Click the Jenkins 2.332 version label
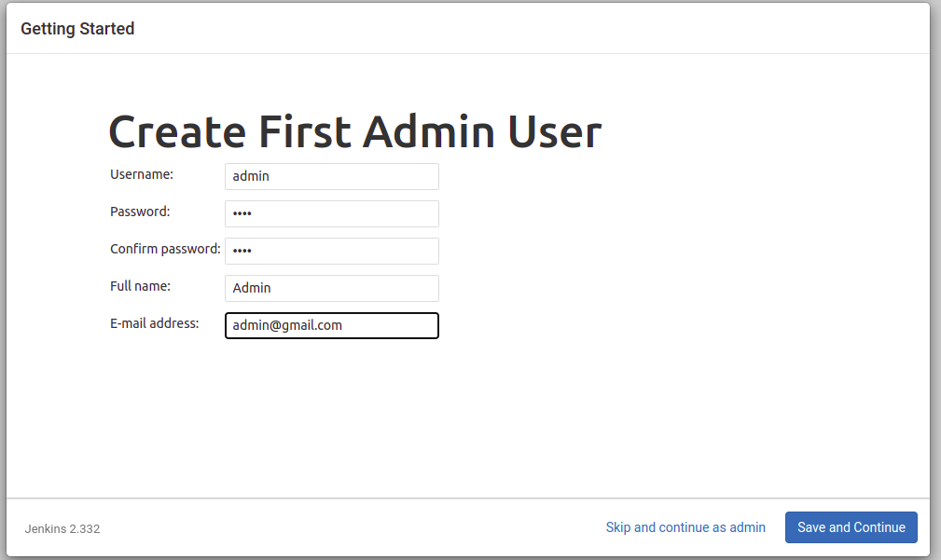The height and width of the screenshot is (560, 941). pyautogui.click(x=62, y=528)
